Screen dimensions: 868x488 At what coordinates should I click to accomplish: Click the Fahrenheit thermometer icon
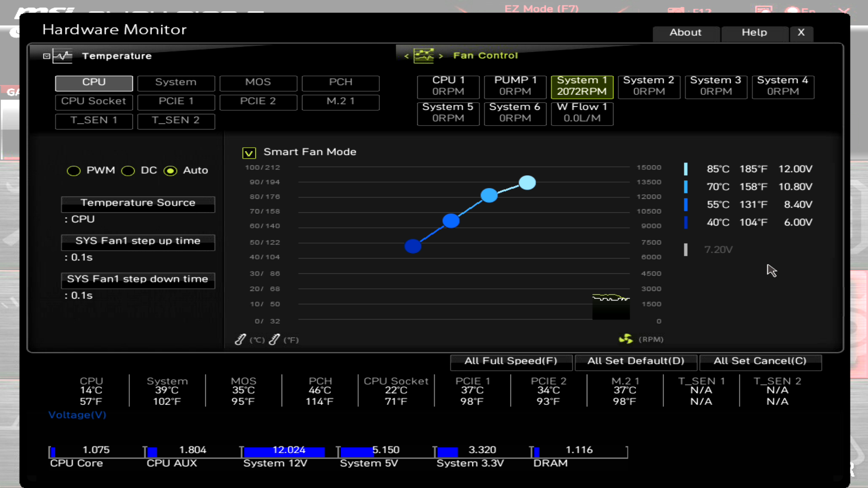[274, 339]
